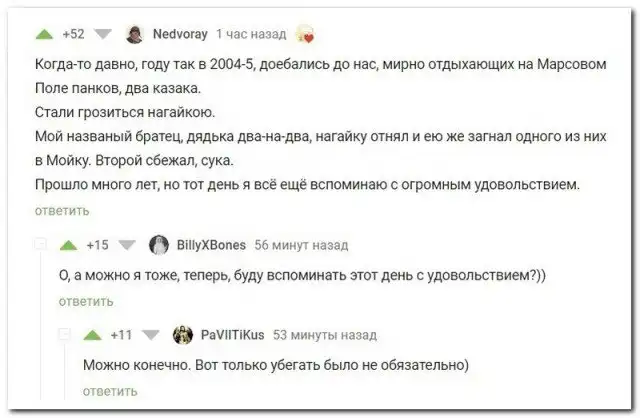
Task: Upvote Nedvoray's comment
Action: click(44, 34)
